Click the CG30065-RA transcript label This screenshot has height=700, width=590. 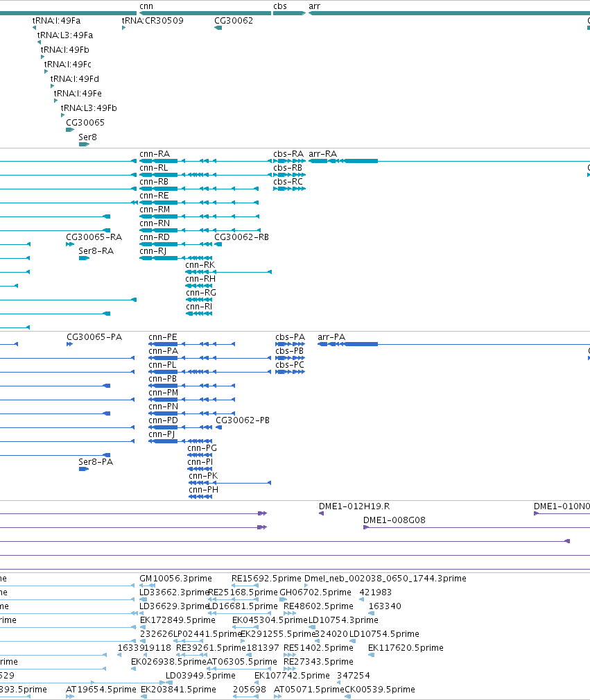[94, 237]
